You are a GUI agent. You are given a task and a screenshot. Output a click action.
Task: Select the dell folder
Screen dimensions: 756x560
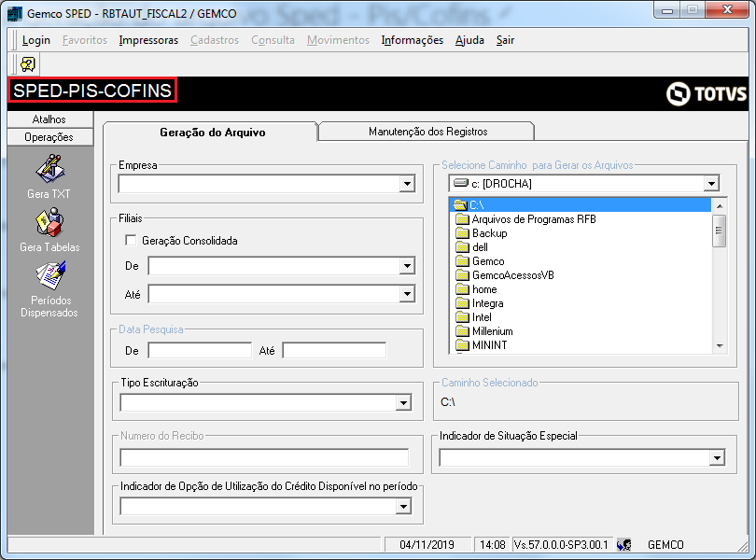pyautogui.click(x=472, y=247)
